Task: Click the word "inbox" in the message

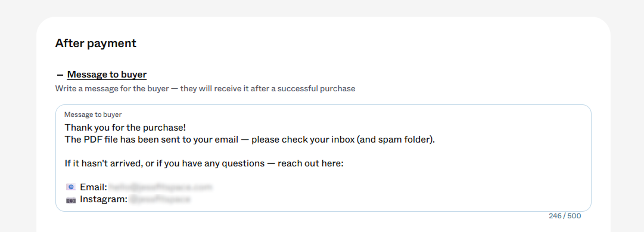Action: 343,140
